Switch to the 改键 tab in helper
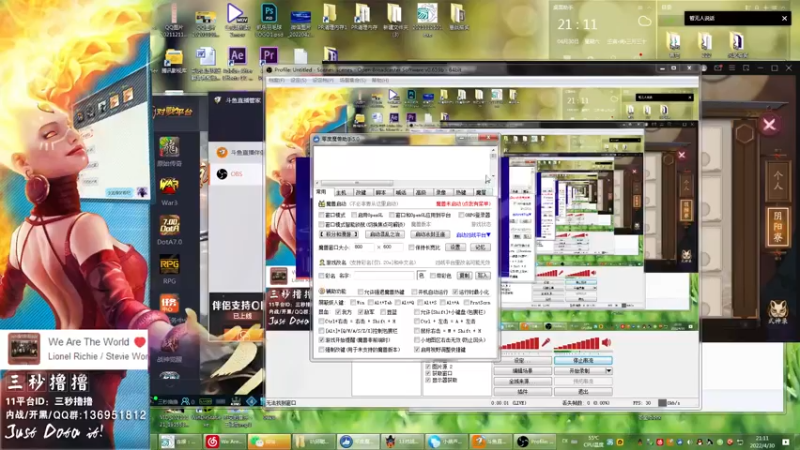The width and height of the screenshot is (800, 450). tap(361, 192)
